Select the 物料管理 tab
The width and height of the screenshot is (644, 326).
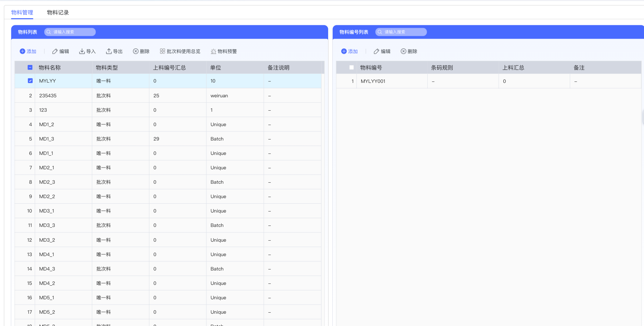(22, 13)
